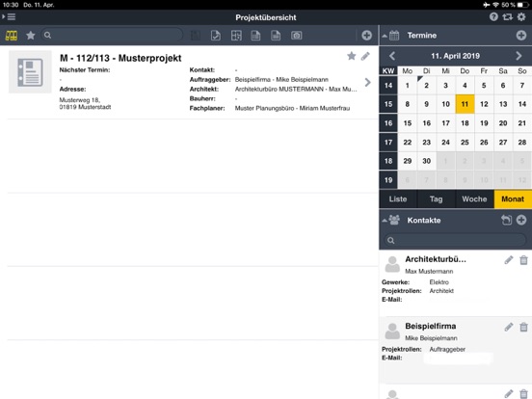
Task: Select April 2 with appointment marker
Action: coord(427,86)
